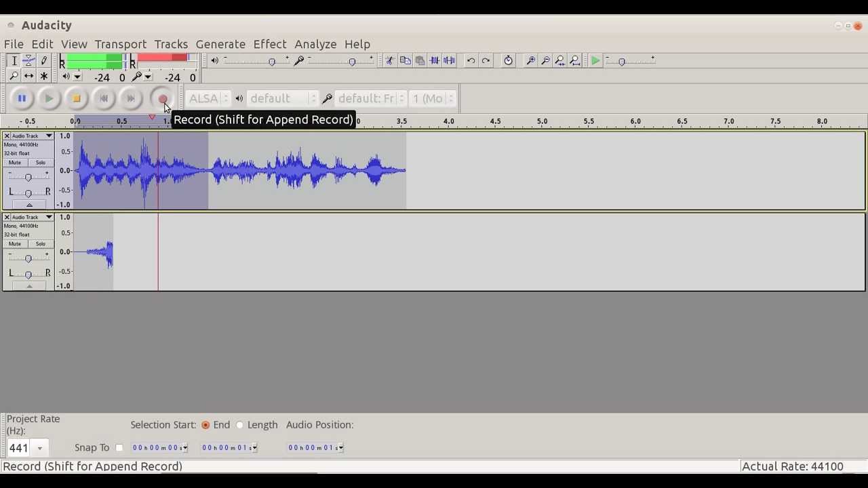Open the ALSA audio host dropdown
The height and width of the screenshot is (488, 868).
(x=208, y=99)
